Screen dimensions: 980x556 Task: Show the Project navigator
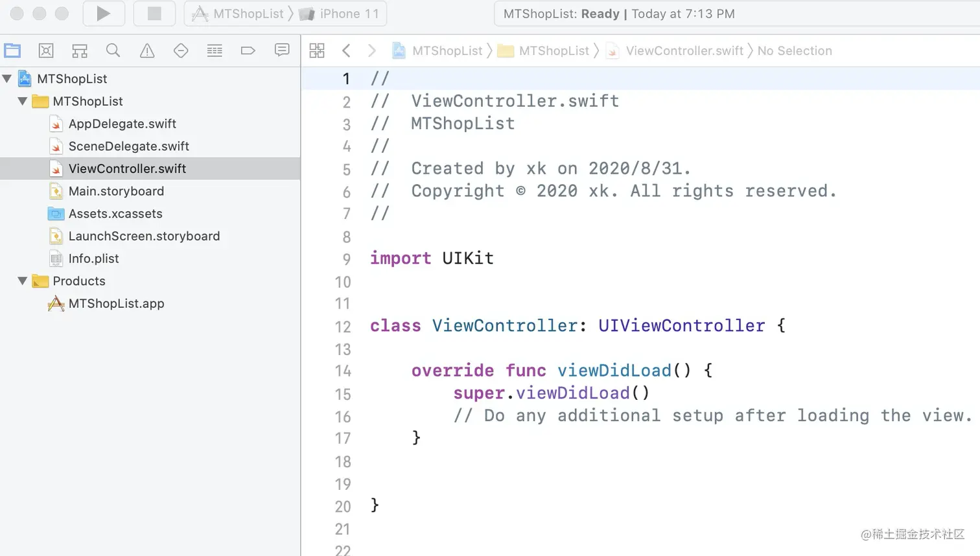pyautogui.click(x=12, y=51)
